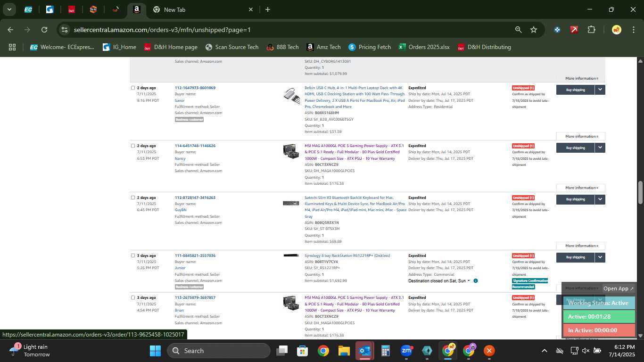Open buyer Brian's name link
644x362 pixels.
179,310
